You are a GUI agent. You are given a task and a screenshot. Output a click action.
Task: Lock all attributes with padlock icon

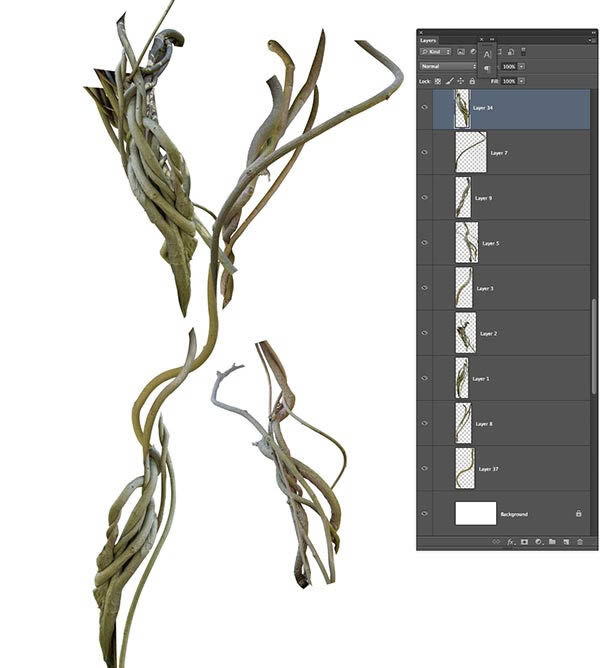(x=472, y=81)
